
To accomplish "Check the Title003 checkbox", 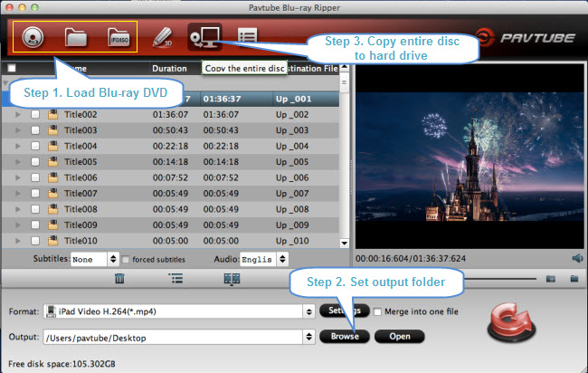I will click(x=35, y=130).
